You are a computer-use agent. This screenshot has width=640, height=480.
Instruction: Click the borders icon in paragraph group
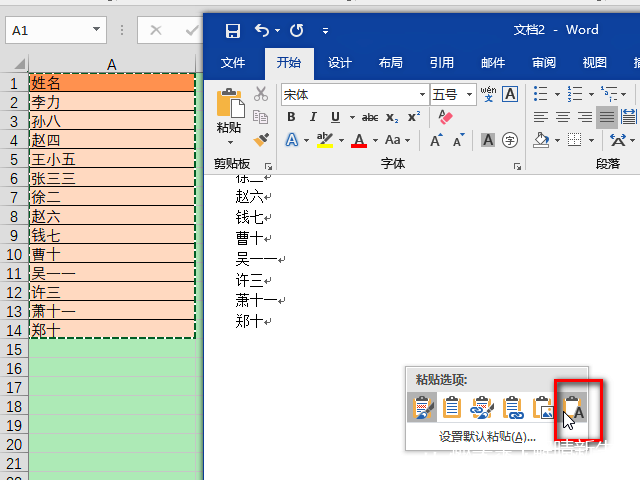coord(575,140)
